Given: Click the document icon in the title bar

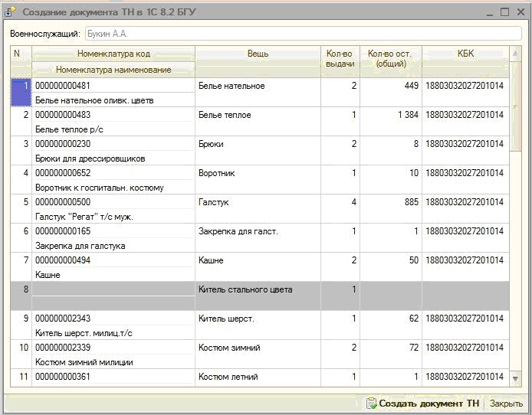Looking at the screenshot, I should pyautogui.click(x=11, y=12).
